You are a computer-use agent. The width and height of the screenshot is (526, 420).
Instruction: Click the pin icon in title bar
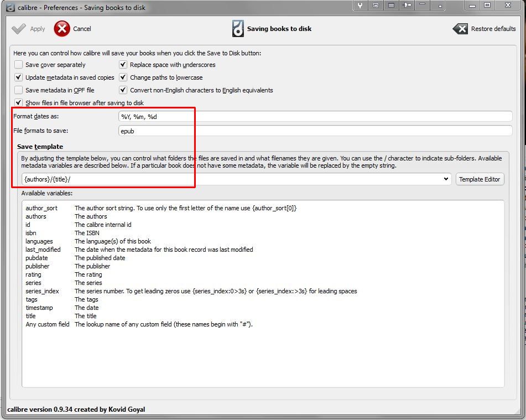(x=407, y=5)
